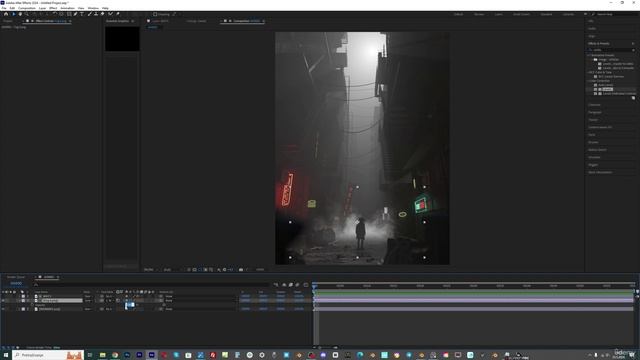Open the File menu

4,8
